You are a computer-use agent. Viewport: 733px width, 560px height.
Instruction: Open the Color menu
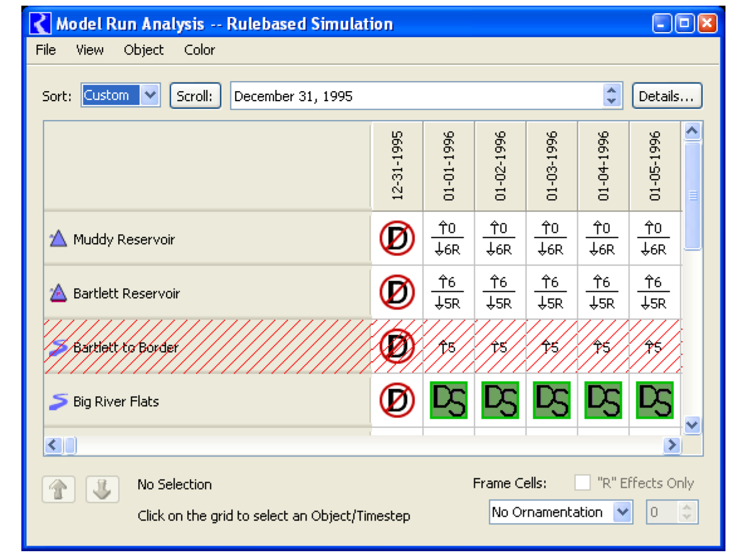[x=199, y=50]
